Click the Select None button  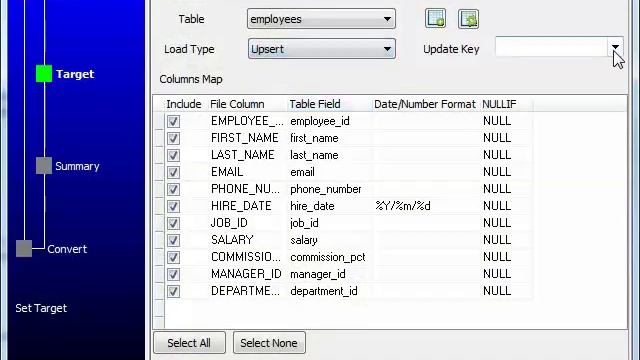(269, 343)
